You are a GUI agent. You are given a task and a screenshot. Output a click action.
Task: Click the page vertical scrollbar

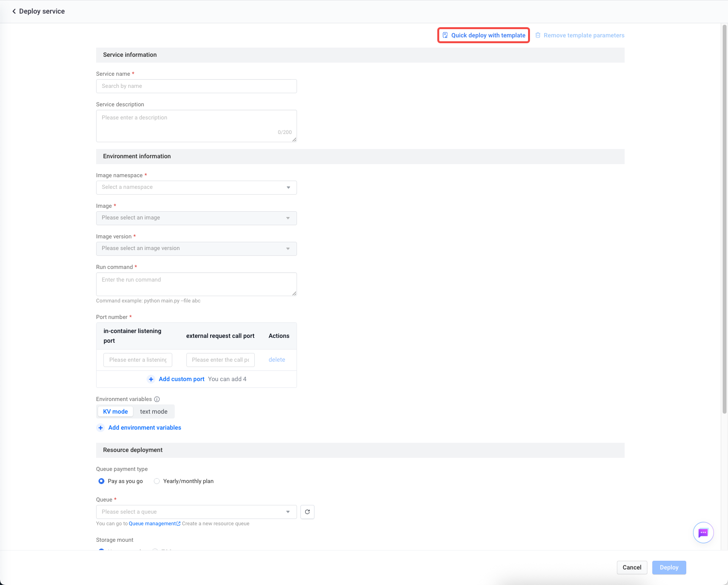[724, 218]
